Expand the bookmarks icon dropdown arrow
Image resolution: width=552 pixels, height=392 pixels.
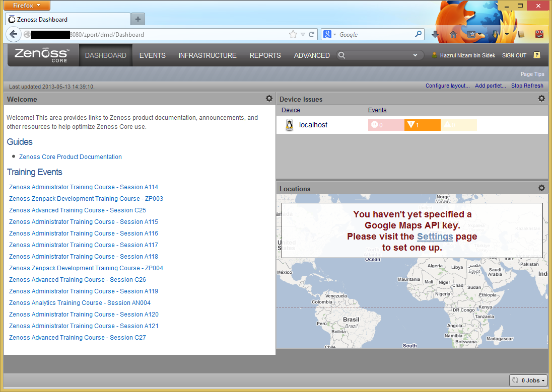[479, 35]
